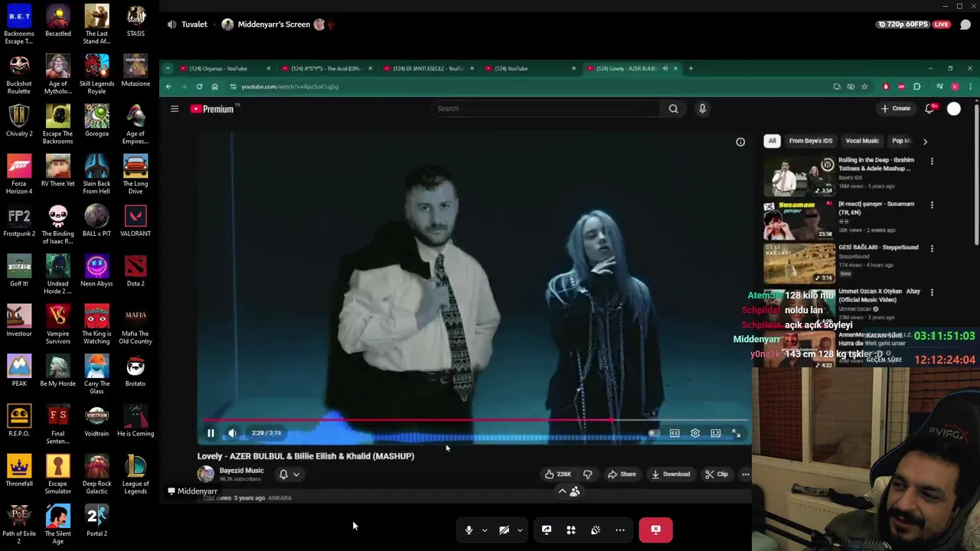Open the Dota 2 desktop shortcut
Image resolution: width=980 pixels, height=551 pixels.
136,270
